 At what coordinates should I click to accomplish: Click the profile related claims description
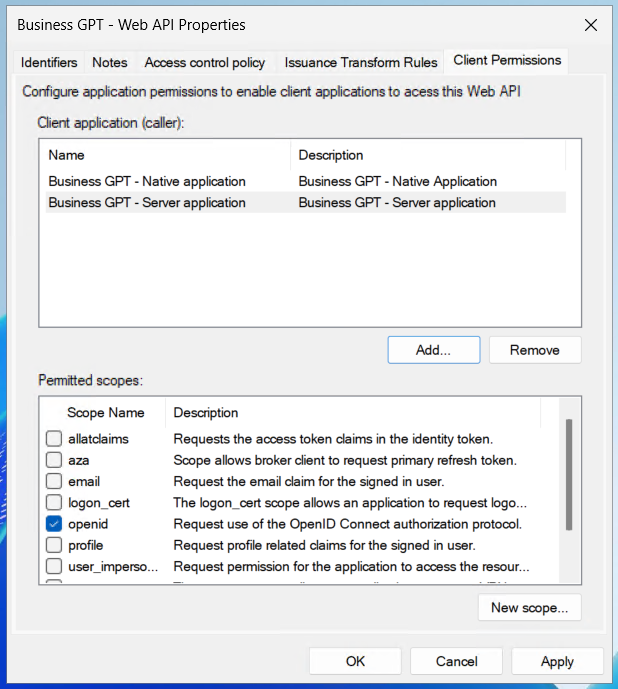(x=324, y=545)
